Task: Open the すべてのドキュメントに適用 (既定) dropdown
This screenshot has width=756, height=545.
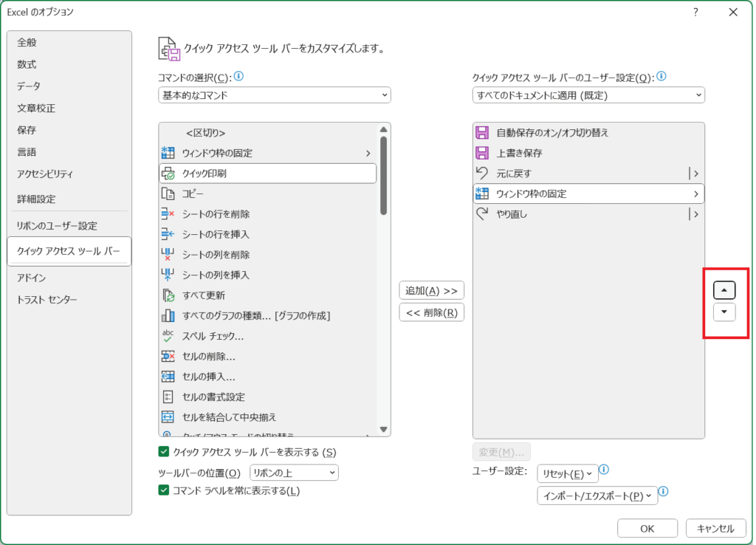Action: click(588, 95)
